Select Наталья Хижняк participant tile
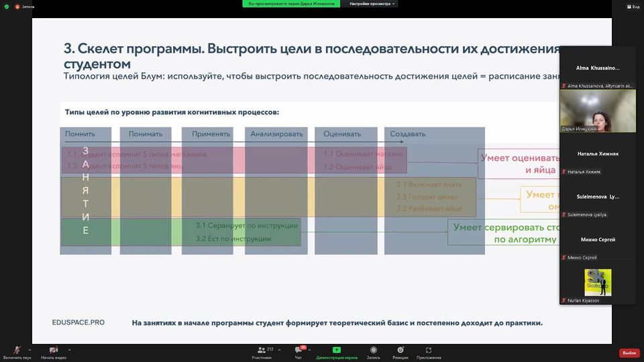This screenshot has width=644, height=362. [598, 154]
